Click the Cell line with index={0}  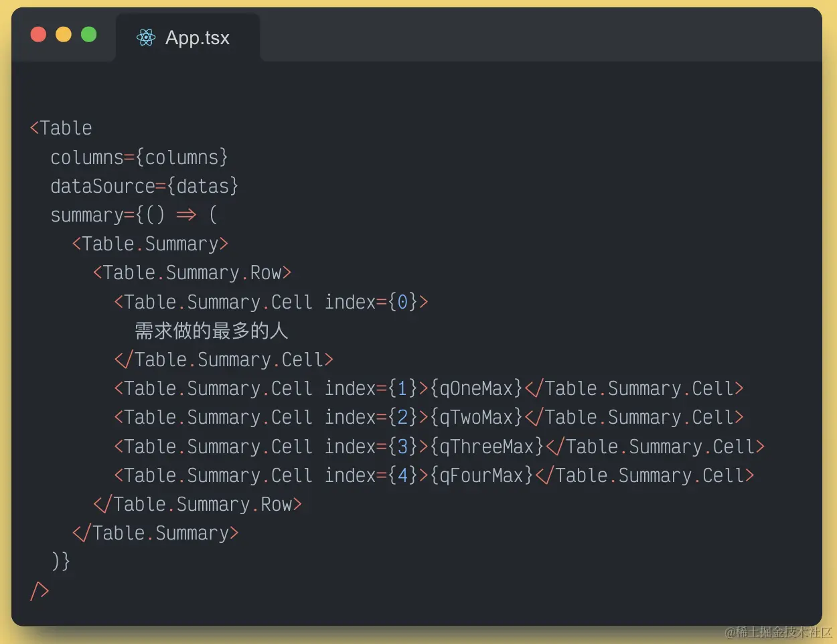point(271,302)
